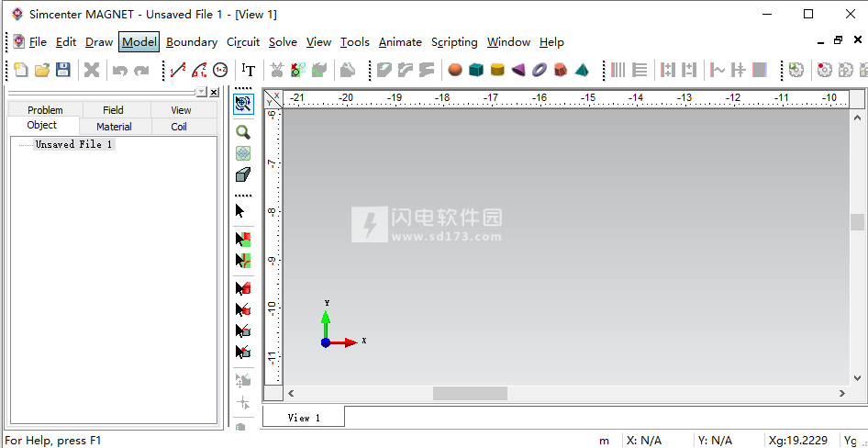The height and width of the screenshot is (448, 868).
Task: Click the horizontal scrollbar left arrow
Action: [x=291, y=393]
